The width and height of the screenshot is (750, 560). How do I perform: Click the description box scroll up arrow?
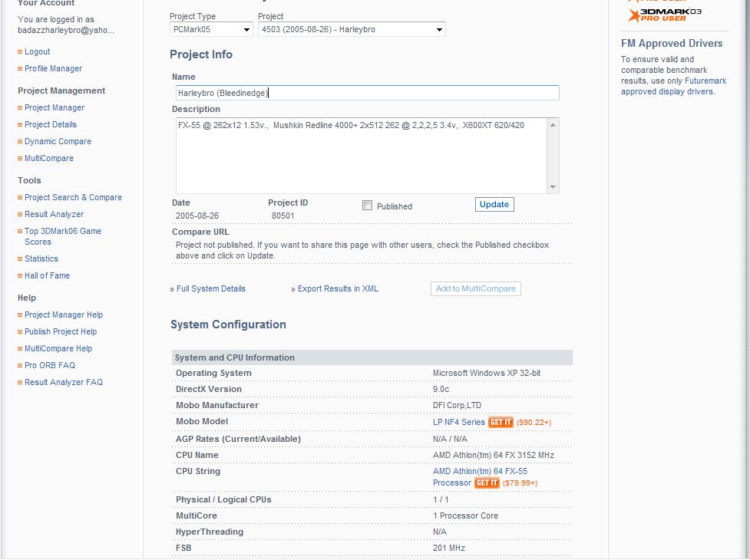click(553, 125)
